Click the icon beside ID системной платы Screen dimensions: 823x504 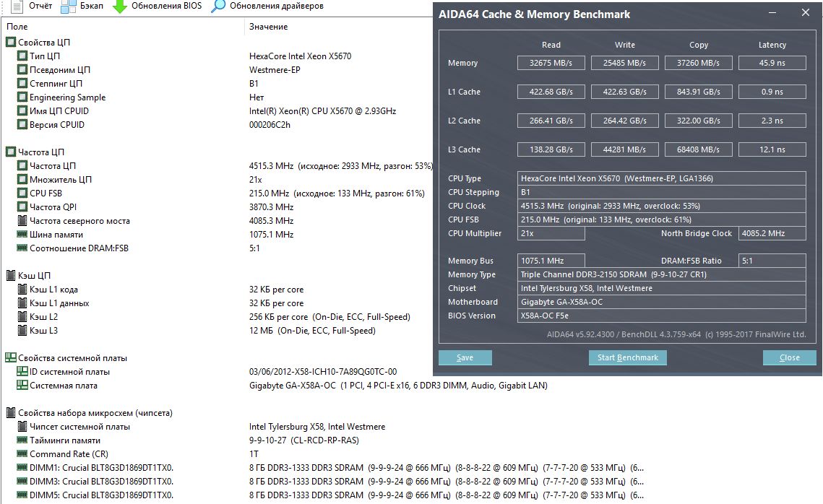(22, 371)
